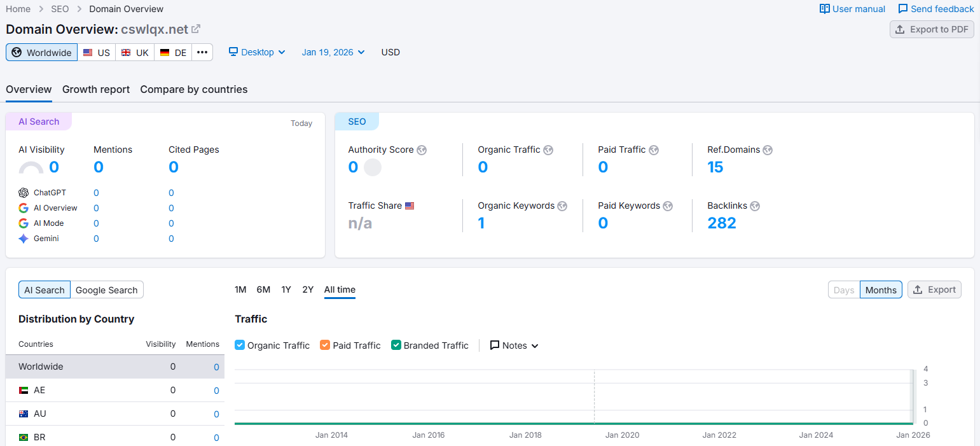
Task: Click the ChatGPT mentions count
Action: (96, 193)
